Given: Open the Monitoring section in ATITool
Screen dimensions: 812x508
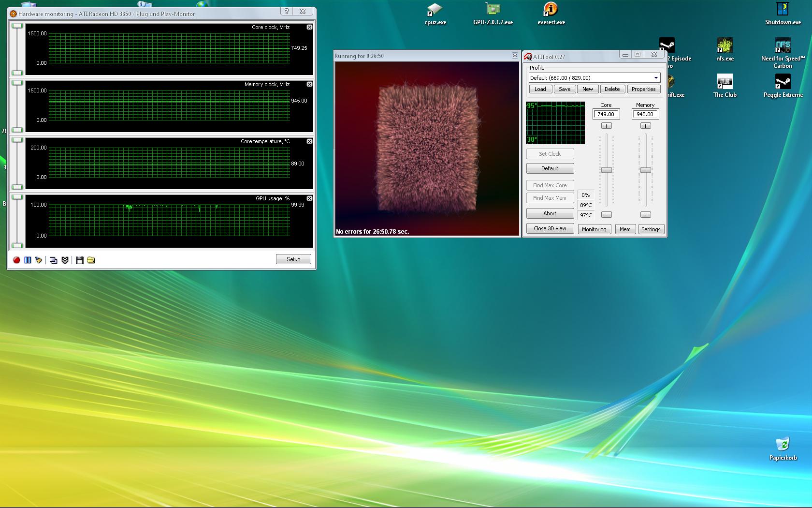Looking at the screenshot, I should coord(594,229).
